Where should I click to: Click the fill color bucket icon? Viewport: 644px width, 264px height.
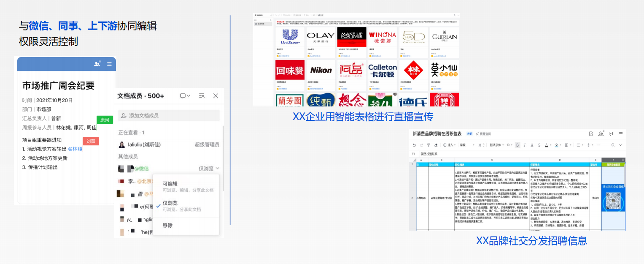point(557,145)
